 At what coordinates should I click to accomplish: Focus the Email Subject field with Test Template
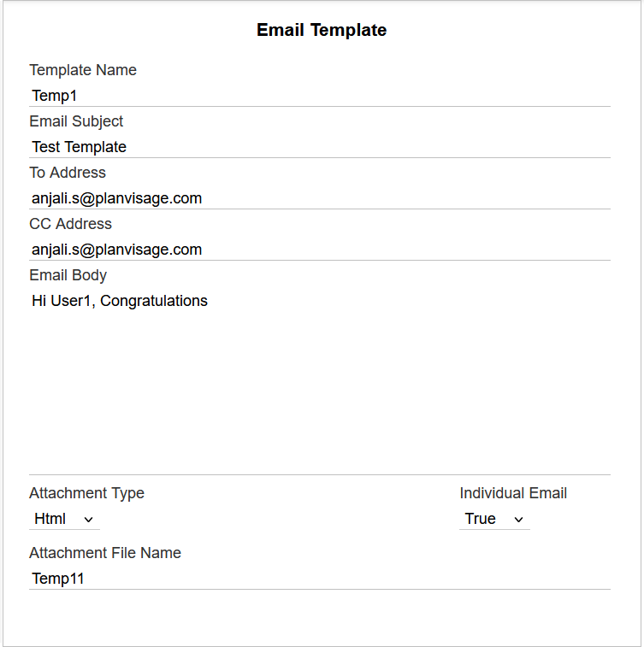(320, 147)
